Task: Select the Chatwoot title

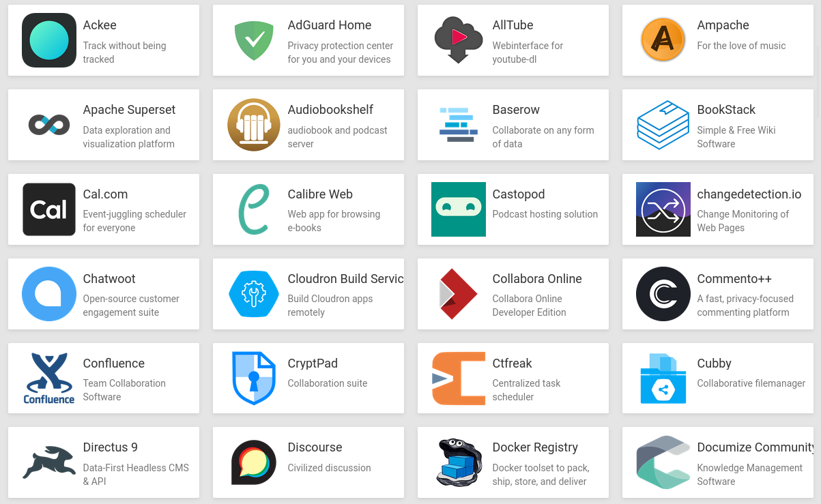Action: click(x=109, y=279)
